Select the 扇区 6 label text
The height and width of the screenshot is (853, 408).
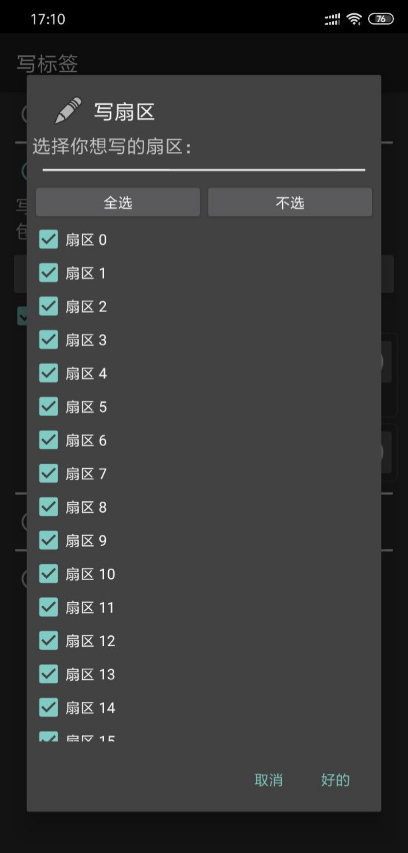86,441
